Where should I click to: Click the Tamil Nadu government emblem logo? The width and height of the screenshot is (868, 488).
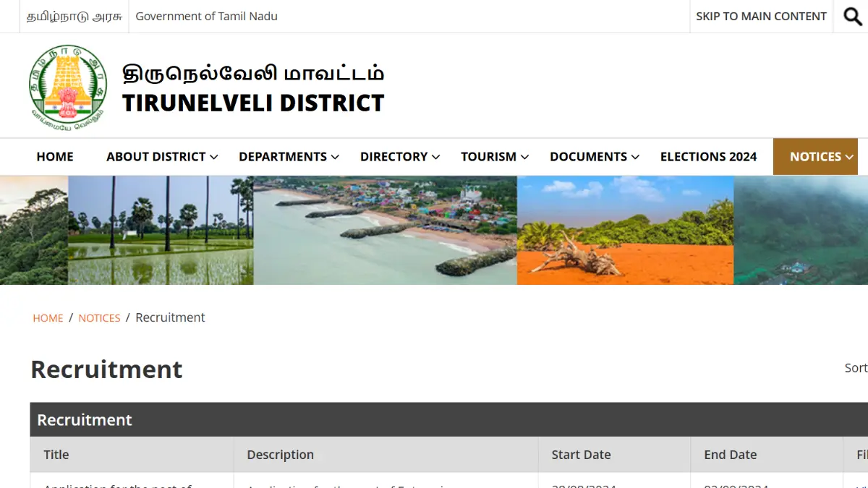coord(67,87)
